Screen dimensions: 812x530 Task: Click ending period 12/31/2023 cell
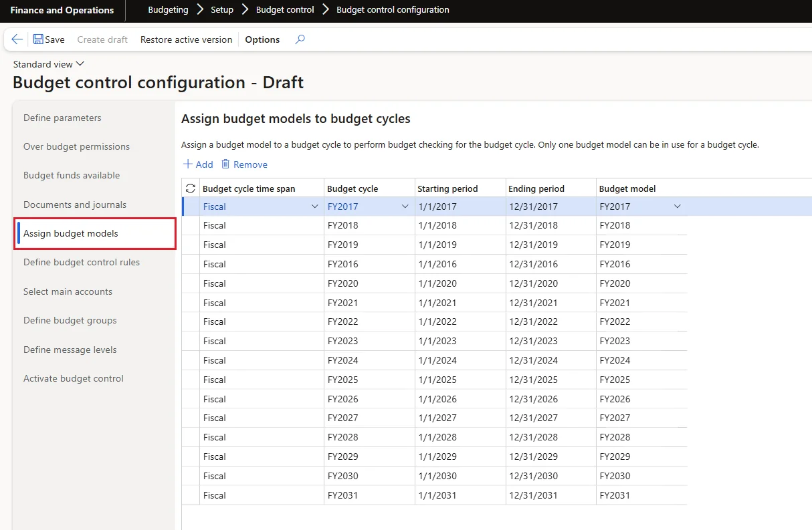click(551, 341)
